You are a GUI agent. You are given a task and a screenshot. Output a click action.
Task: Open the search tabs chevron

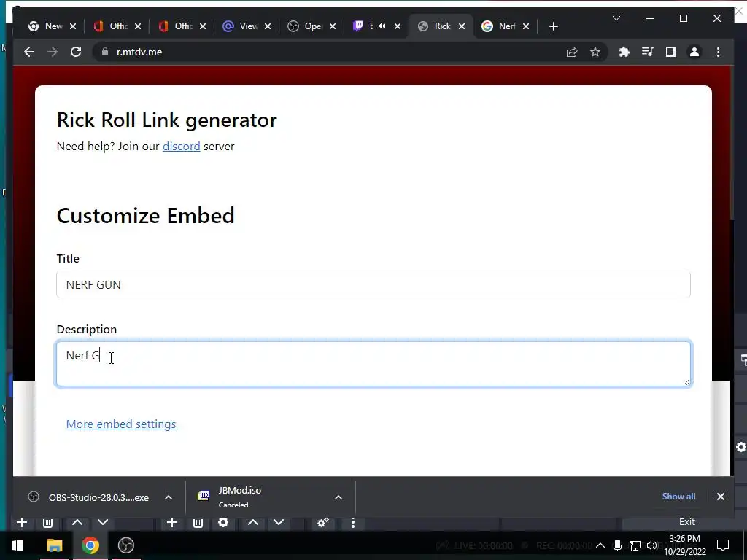click(x=616, y=18)
